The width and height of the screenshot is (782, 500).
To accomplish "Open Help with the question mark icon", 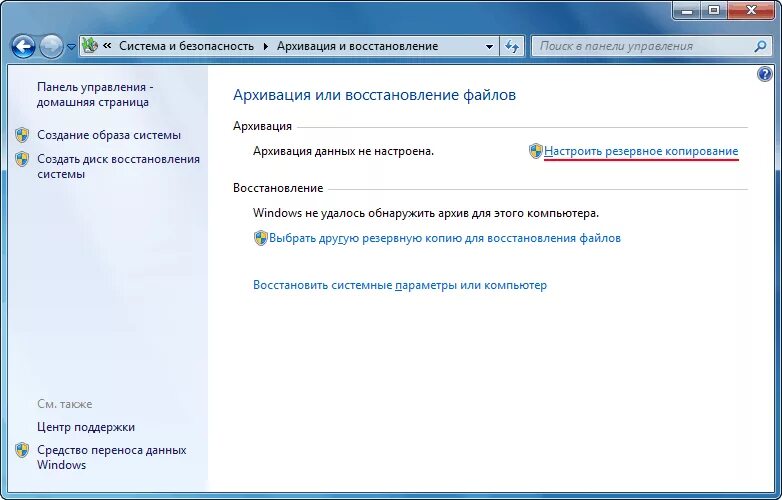I will click(x=764, y=75).
